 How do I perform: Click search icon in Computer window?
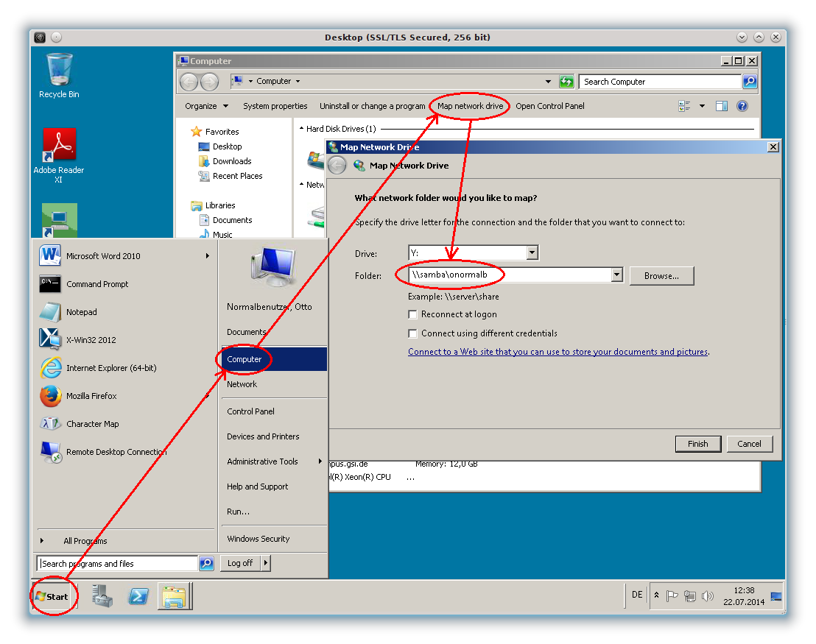[x=750, y=81]
